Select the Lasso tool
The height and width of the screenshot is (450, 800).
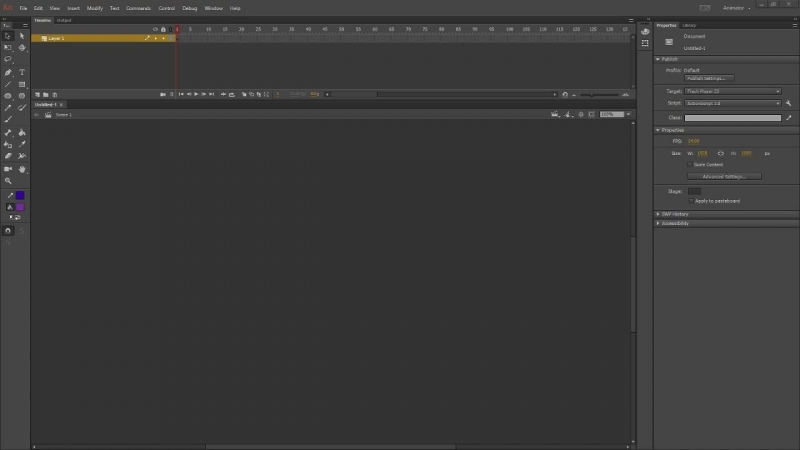coord(8,59)
